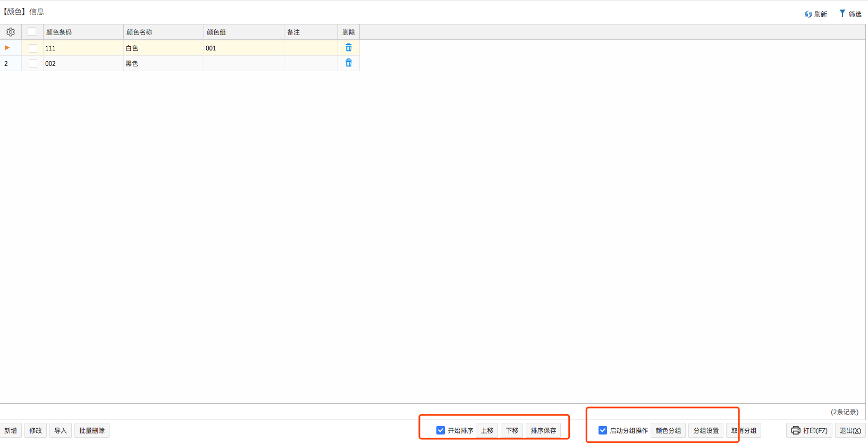Image resolution: width=868 pixels, height=443 pixels.
Task: Check the box for row 002
Action: click(33, 64)
